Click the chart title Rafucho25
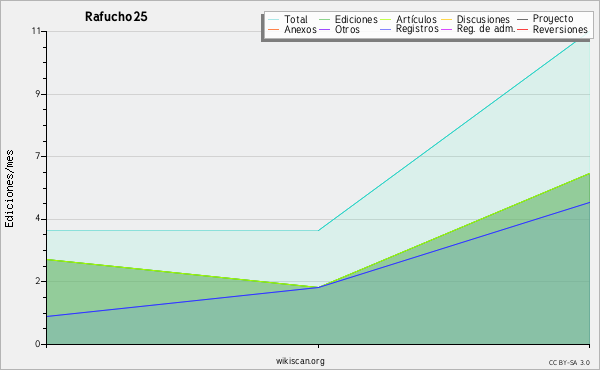Viewport: 600px width, 370px height. (116, 17)
